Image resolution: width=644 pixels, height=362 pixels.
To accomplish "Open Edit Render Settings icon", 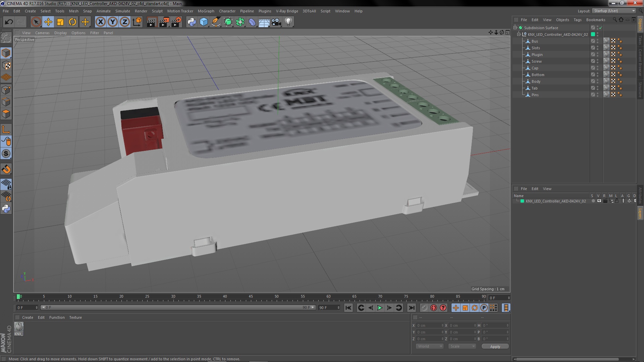I will (176, 22).
